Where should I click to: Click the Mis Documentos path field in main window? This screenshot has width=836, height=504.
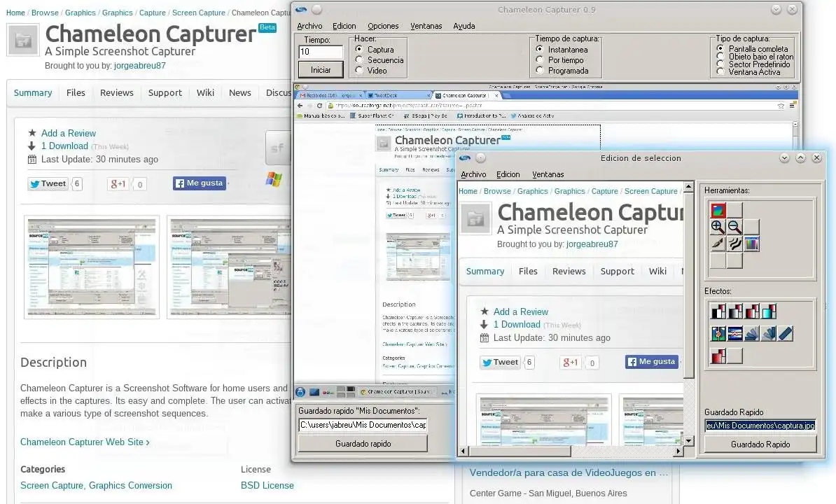click(x=363, y=425)
